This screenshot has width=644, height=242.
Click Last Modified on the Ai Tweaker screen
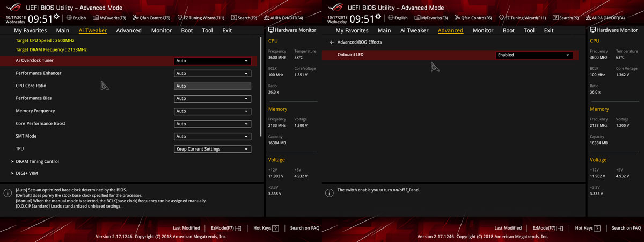pyautogui.click(x=186, y=228)
